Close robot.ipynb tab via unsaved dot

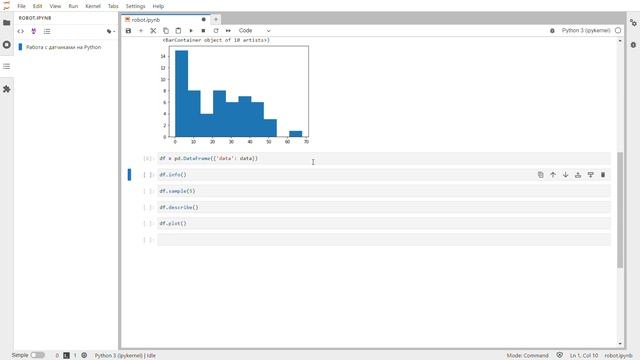(204, 20)
